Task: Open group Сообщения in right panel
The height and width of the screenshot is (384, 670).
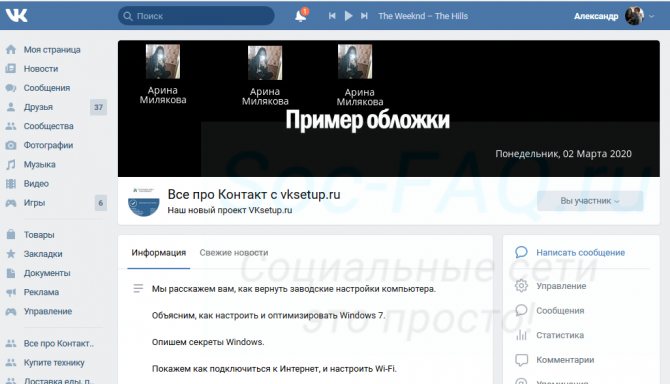Action: 560,311
